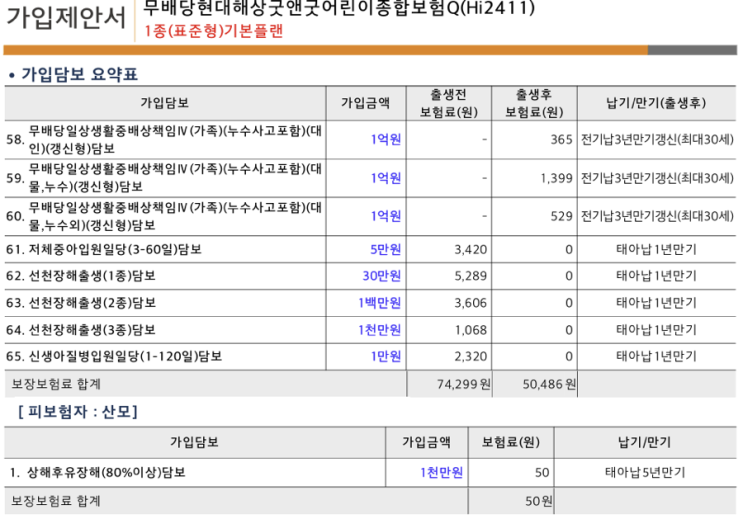
Task: Click the pre-birth premium '3,420'
Action: pyautogui.click(x=471, y=250)
